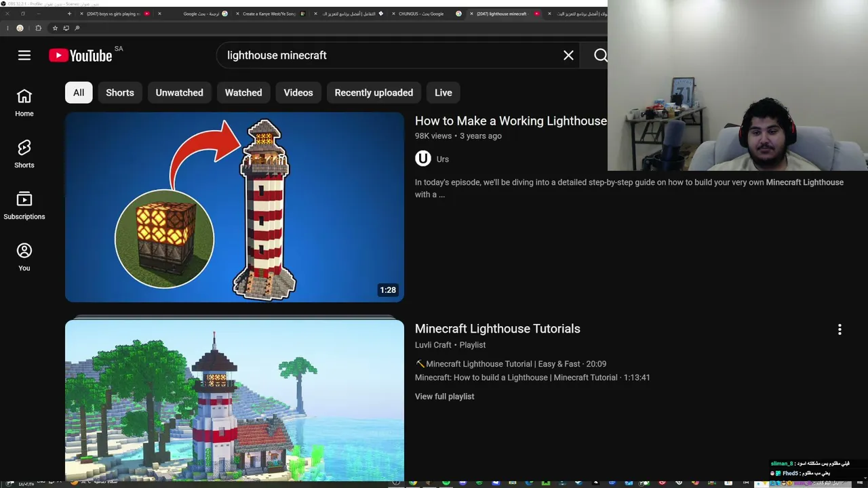Switch to the CHUNGUS Google search tab
The width and height of the screenshot is (868, 488).
tap(426, 14)
